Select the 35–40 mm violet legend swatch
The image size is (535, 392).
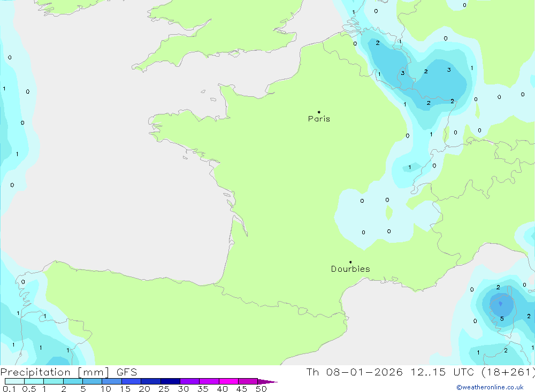coord(209,381)
